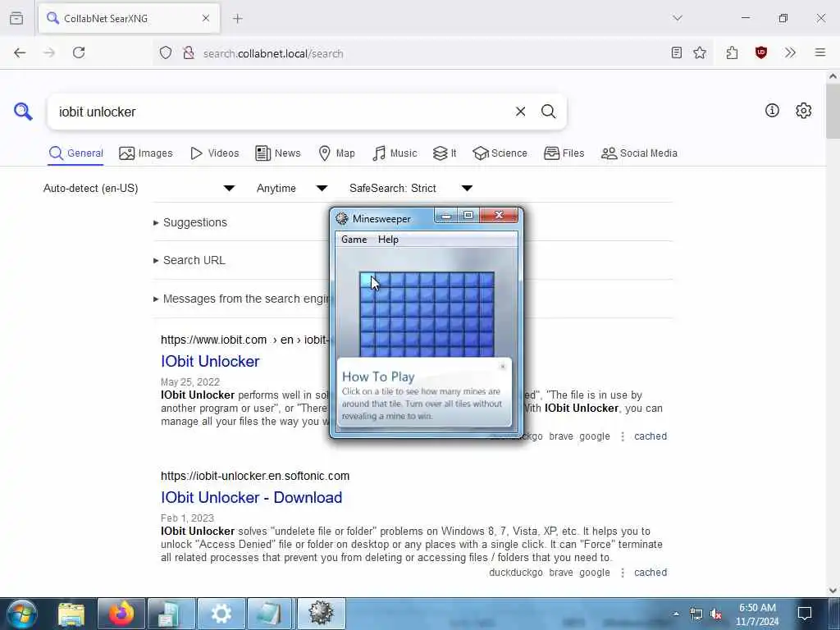
Task: Open SearXNG preferences gear icon
Action: [x=803, y=111]
